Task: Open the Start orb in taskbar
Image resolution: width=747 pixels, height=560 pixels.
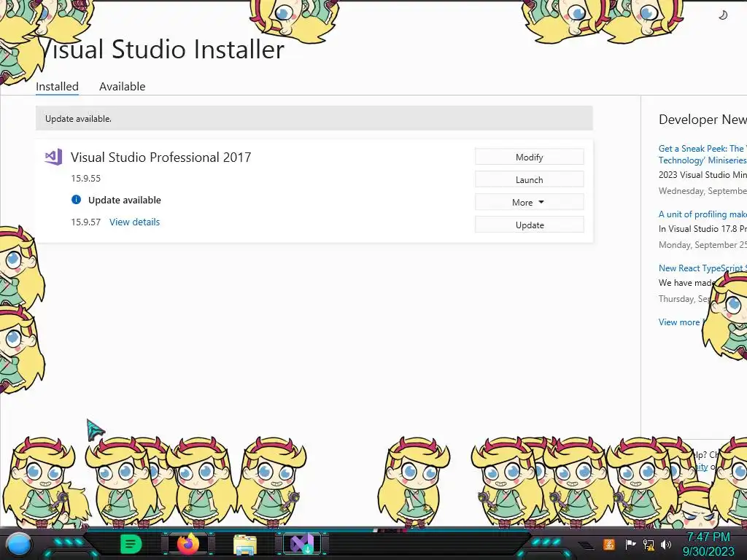Action: 19,544
